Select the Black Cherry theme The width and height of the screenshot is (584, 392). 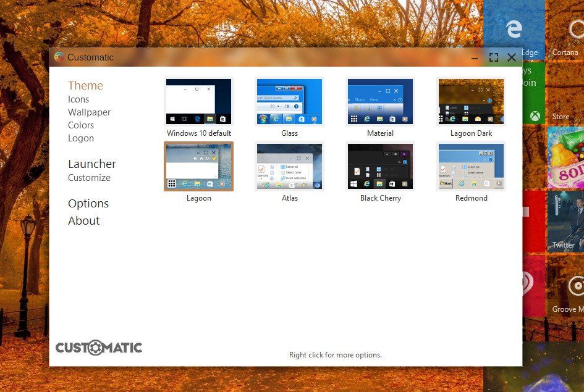tap(380, 166)
